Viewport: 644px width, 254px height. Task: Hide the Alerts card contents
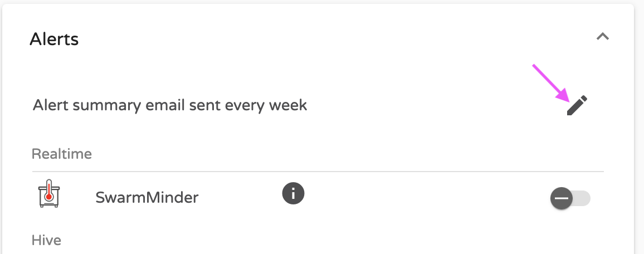tap(603, 37)
